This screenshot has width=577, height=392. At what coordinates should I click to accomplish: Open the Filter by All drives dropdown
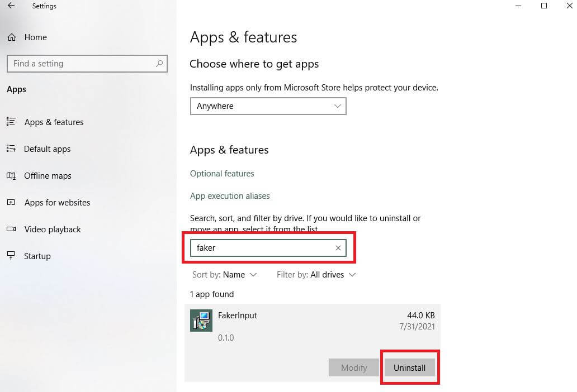pos(316,275)
